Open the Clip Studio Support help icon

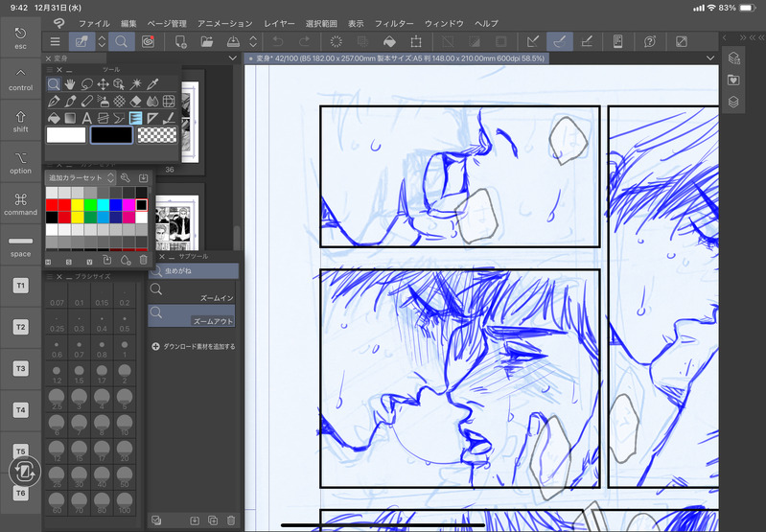click(649, 41)
